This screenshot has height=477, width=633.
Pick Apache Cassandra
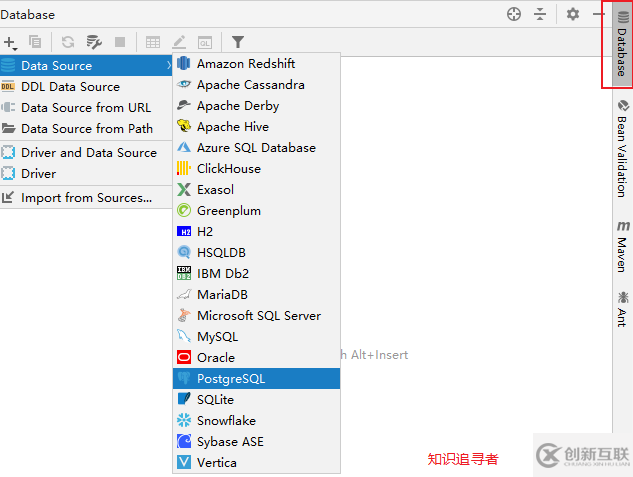point(256,85)
